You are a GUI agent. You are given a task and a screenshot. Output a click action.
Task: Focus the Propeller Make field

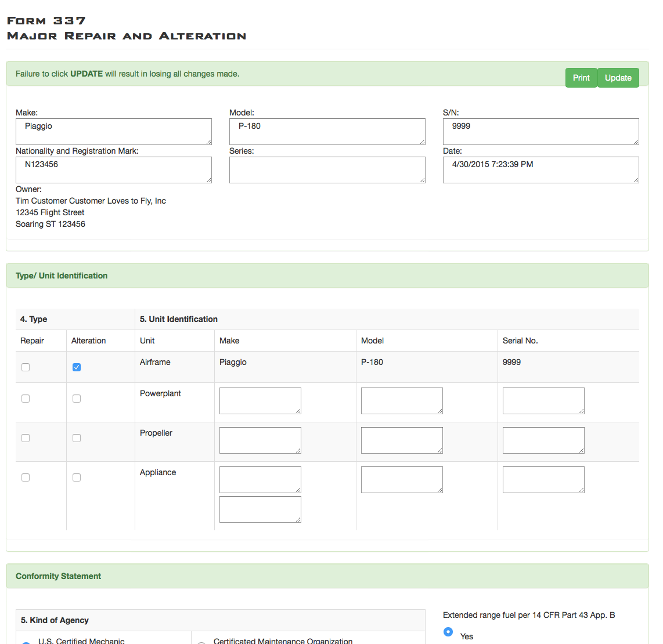[x=261, y=440]
